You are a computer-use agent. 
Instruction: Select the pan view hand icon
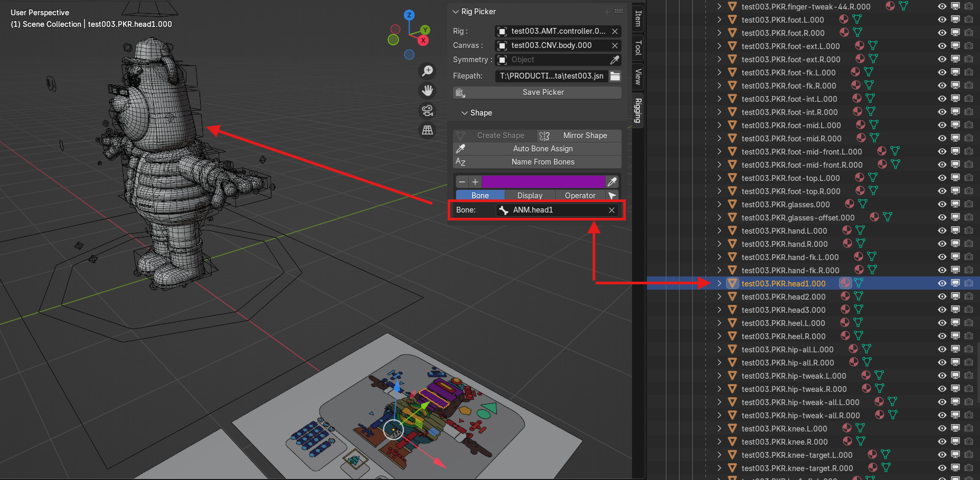point(427,91)
